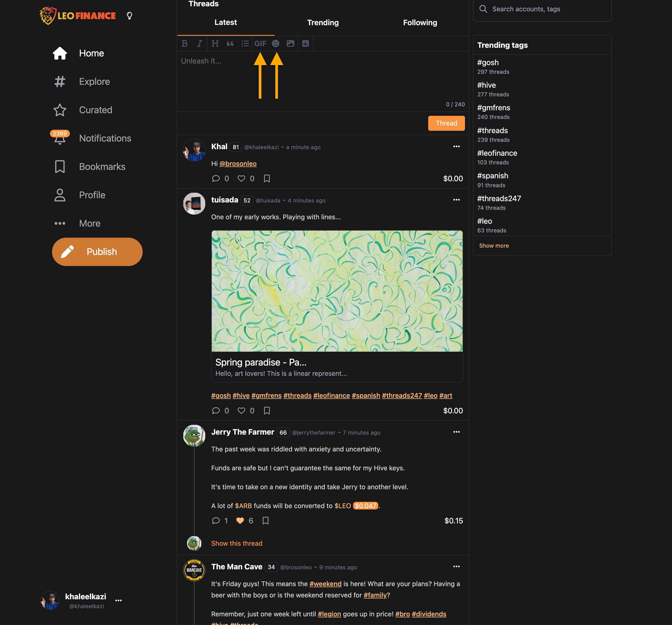Screen dimensions: 672x625
Task: Click the orange Thread button
Action: (446, 123)
